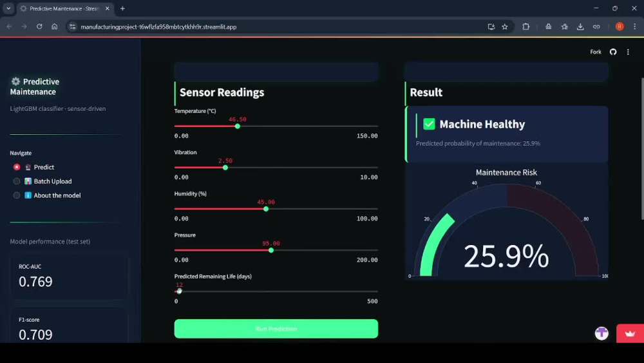Open the GitHub repository icon

point(613,52)
